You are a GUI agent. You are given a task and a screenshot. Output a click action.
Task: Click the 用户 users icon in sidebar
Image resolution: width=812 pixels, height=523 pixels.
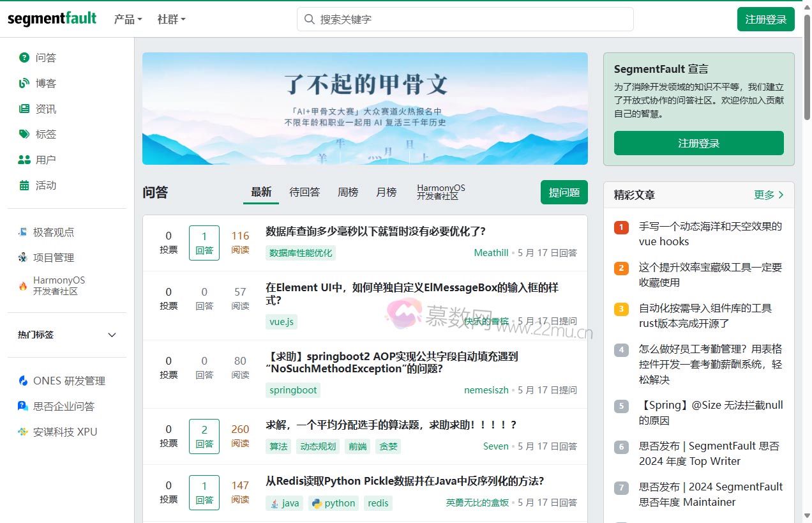click(x=24, y=160)
